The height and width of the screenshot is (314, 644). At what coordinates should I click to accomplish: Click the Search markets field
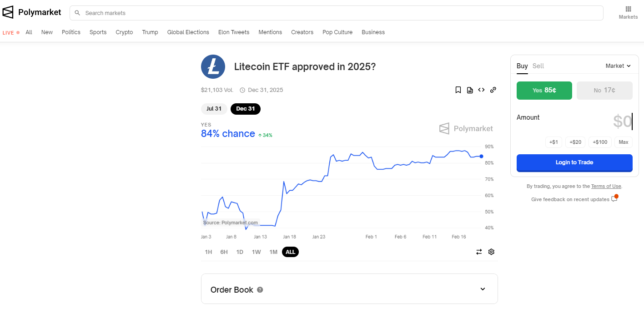337,13
